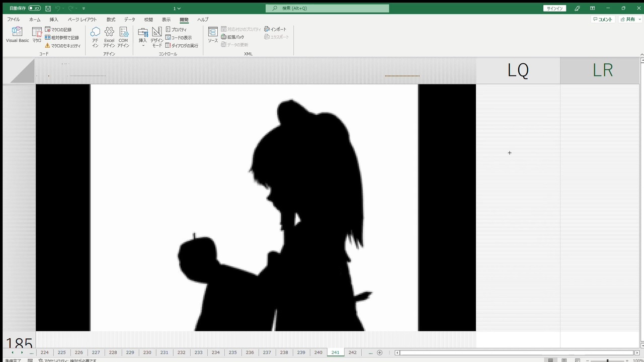The width and height of the screenshot is (644, 362).
Task: Open the COM アドイン dialog
Action: [123, 37]
